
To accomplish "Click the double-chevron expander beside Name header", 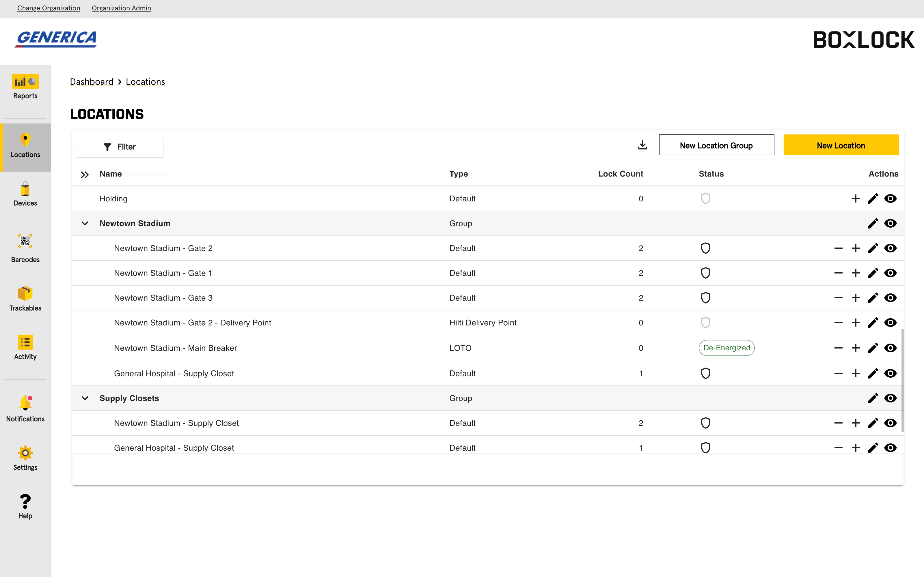I will pyautogui.click(x=85, y=175).
